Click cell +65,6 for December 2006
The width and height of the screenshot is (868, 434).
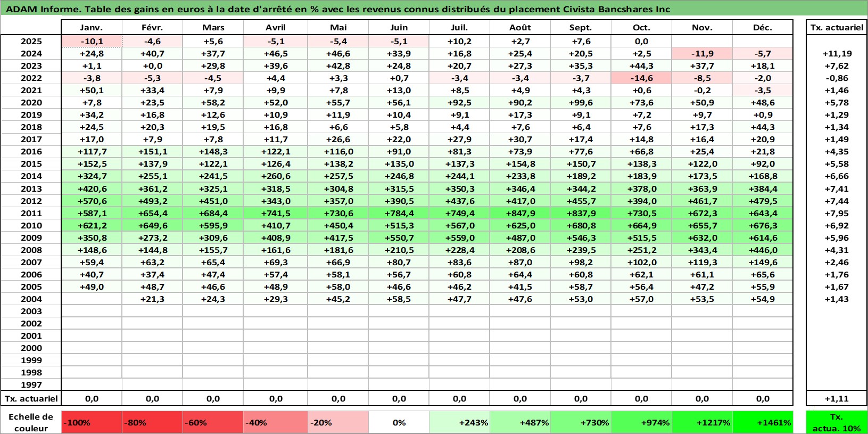pyautogui.click(x=763, y=274)
